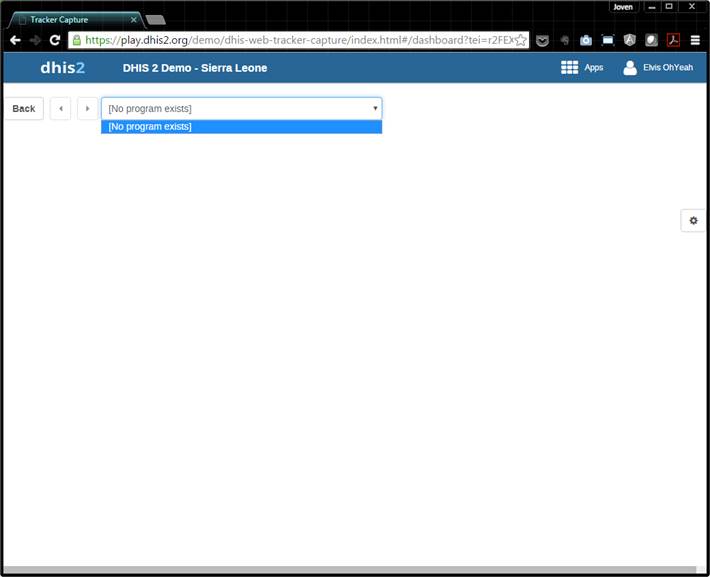Click the Adobe PDF extension icon
710x577 pixels.
click(x=673, y=40)
